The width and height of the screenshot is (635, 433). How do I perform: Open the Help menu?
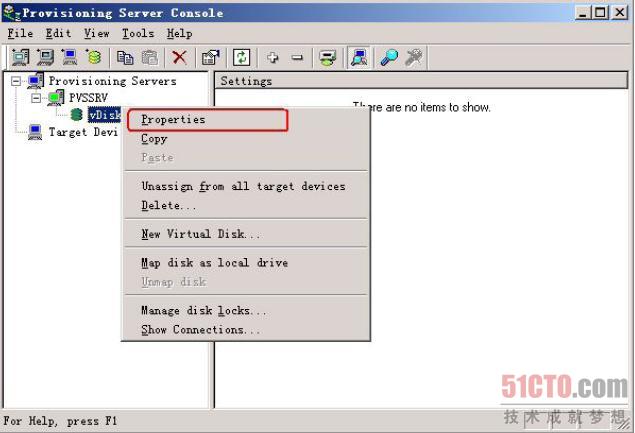[179, 33]
